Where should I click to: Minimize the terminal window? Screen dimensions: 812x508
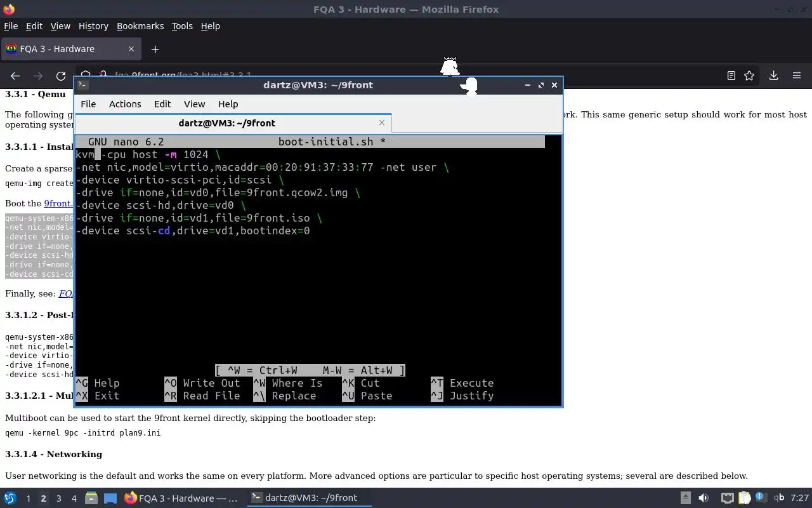(527, 85)
